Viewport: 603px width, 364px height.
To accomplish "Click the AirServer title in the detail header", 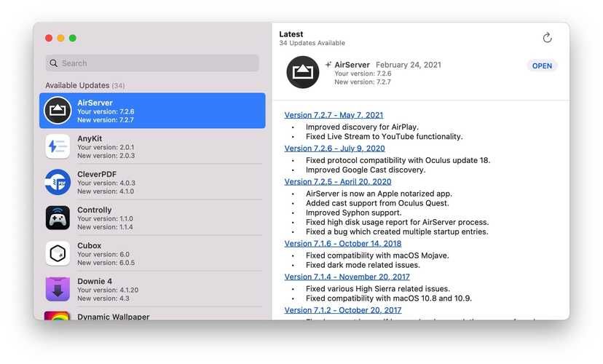I will coord(352,65).
